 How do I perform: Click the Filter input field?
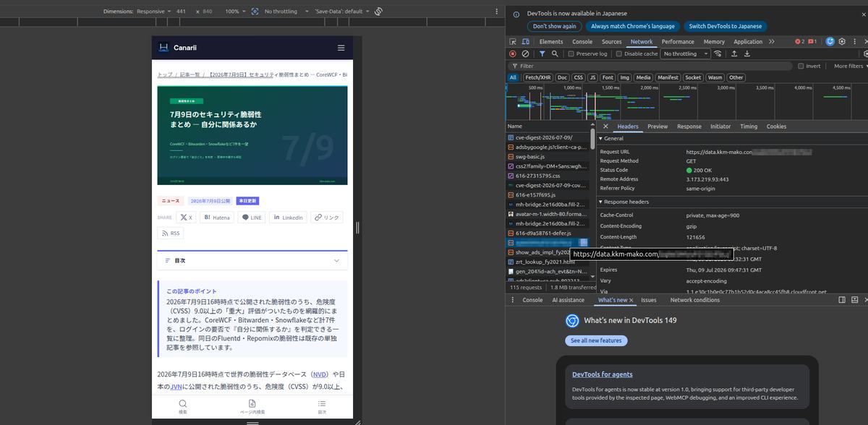[x=651, y=66]
